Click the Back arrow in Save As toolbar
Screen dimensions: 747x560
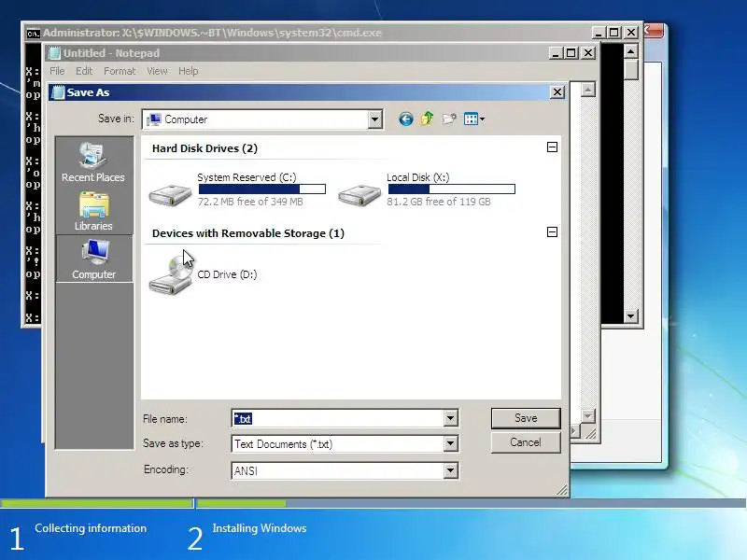[x=405, y=119]
